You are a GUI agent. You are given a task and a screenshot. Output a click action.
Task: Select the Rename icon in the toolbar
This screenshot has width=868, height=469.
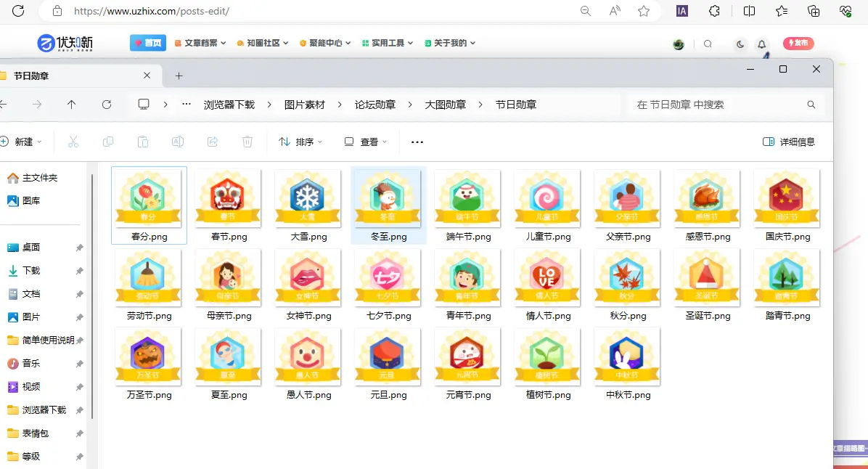(178, 142)
